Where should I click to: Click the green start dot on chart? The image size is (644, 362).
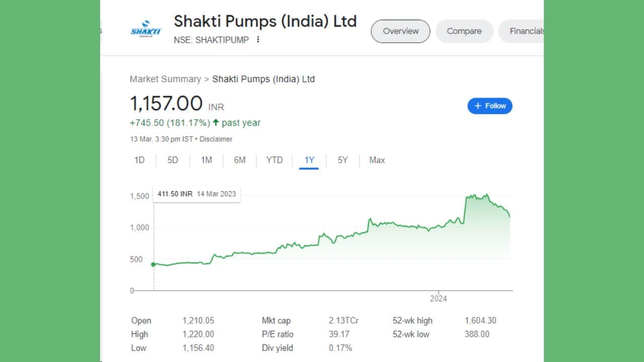point(153,264)
